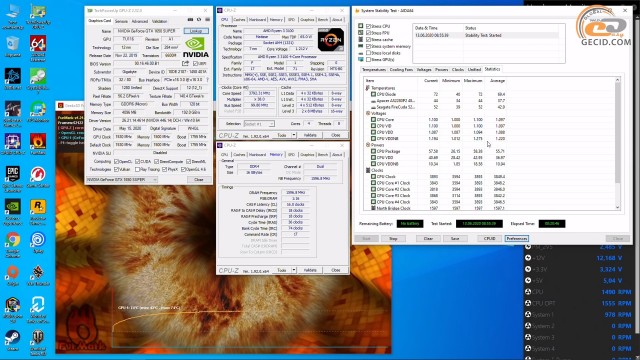This screenshot has width=640, height=360.
Task: Click the Clear button in AIDA64
Action: [428, 238]
